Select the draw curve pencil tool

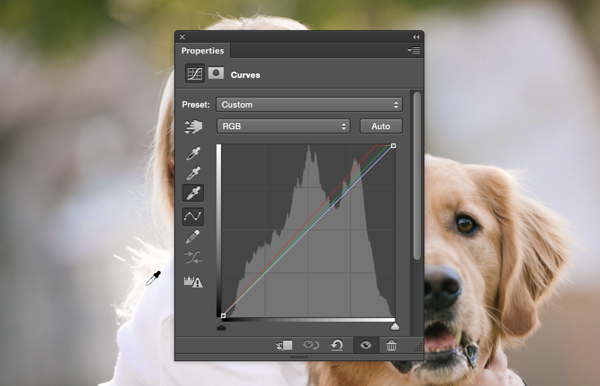pyautogui.click(x=192, y=236)
